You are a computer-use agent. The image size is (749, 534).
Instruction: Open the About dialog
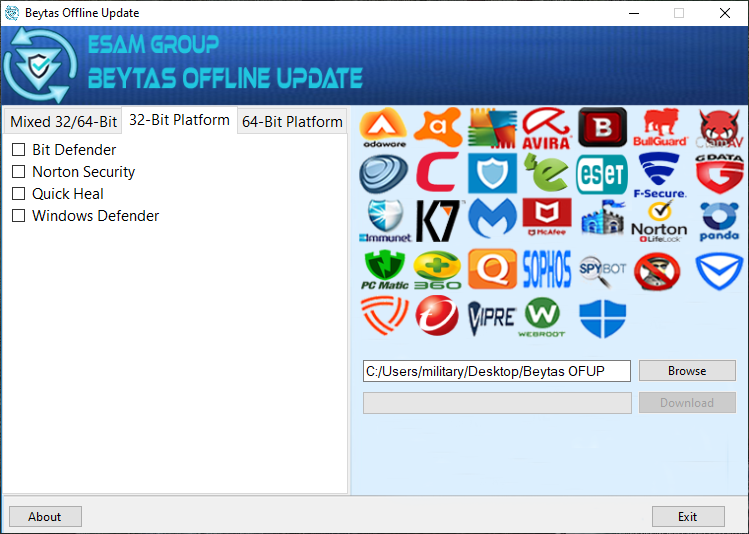pos(45,517)
